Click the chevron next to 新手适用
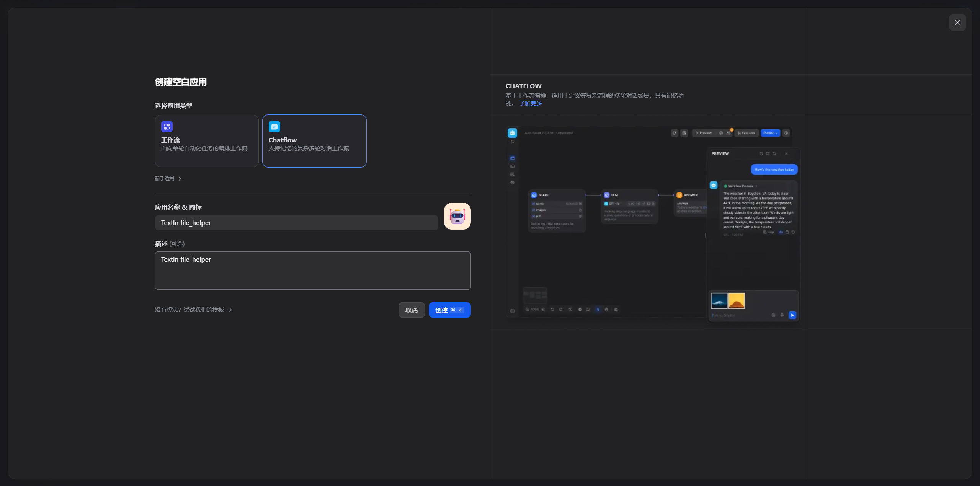 pyautogui.click(x=180, y=179)
